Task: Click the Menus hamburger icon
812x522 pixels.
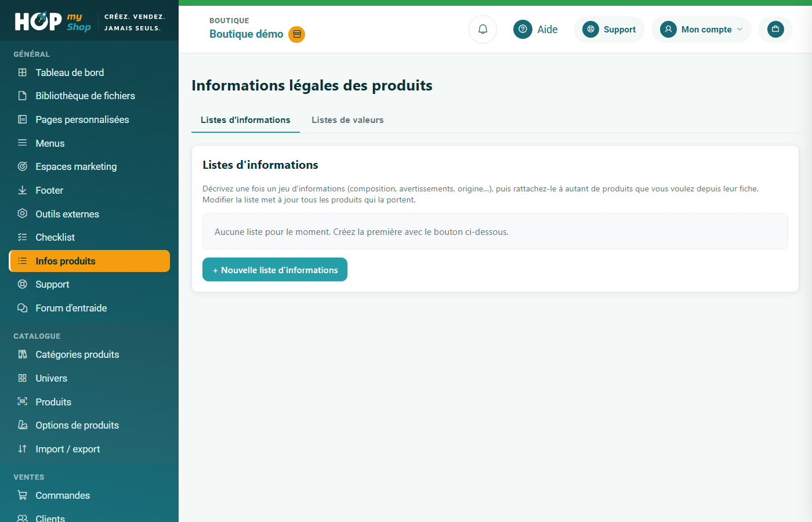Action: click(23, 143)
